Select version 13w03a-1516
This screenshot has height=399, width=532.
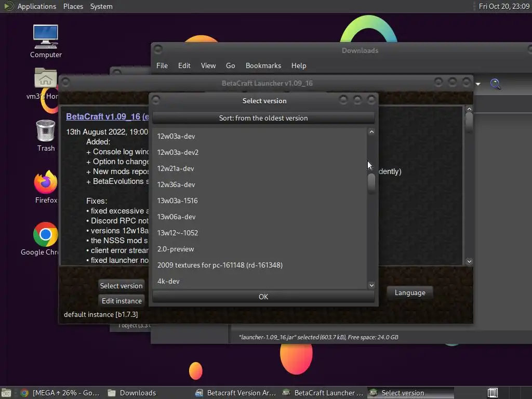click(x=260, y=201)
